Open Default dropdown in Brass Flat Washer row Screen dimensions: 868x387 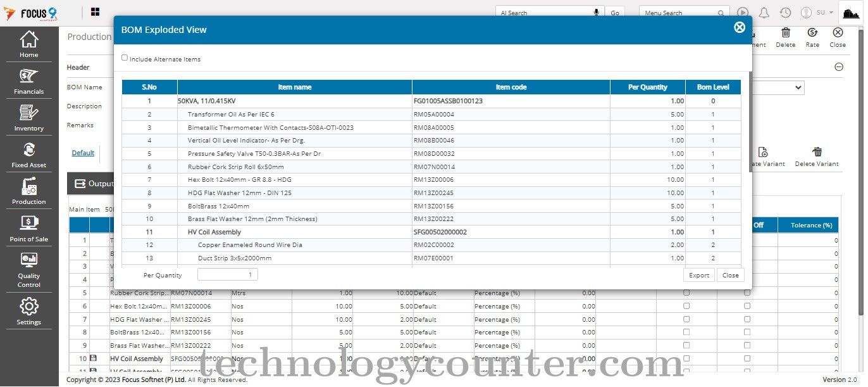click(443, 346)
